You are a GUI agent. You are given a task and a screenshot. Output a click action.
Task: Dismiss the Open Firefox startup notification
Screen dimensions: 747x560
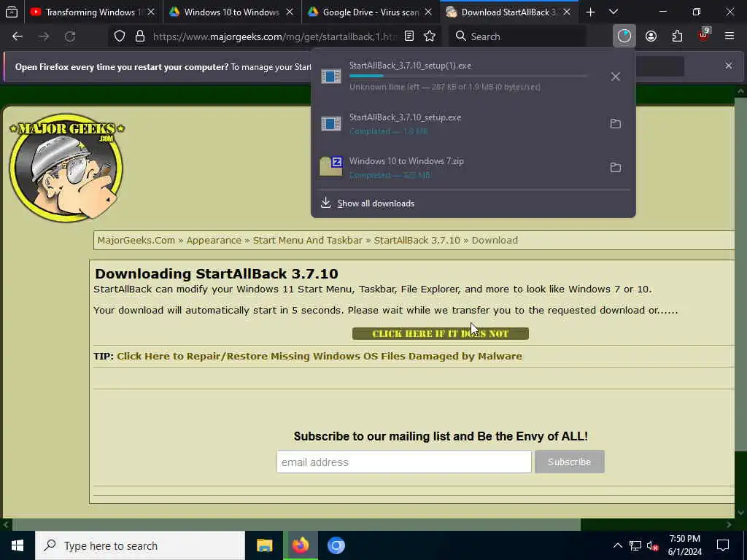729,66
